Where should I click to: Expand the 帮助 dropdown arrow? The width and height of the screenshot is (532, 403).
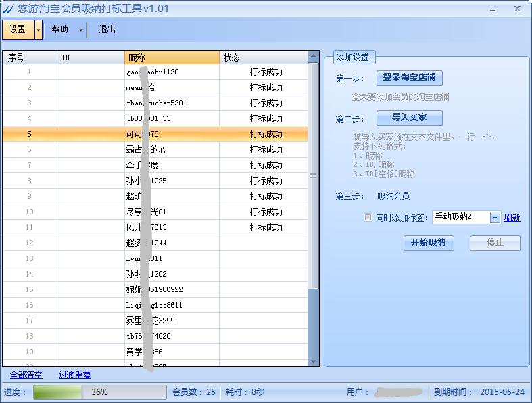(x=81, y=30)
